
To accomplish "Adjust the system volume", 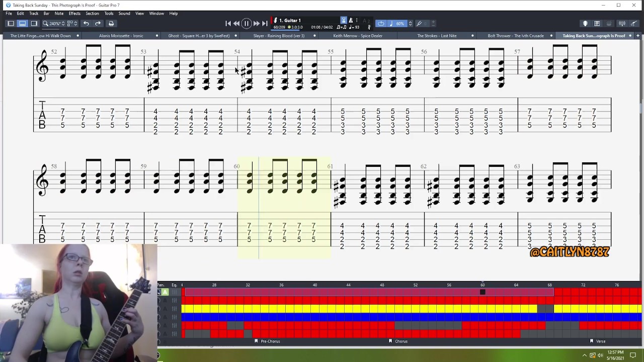I will pos(600,355).
